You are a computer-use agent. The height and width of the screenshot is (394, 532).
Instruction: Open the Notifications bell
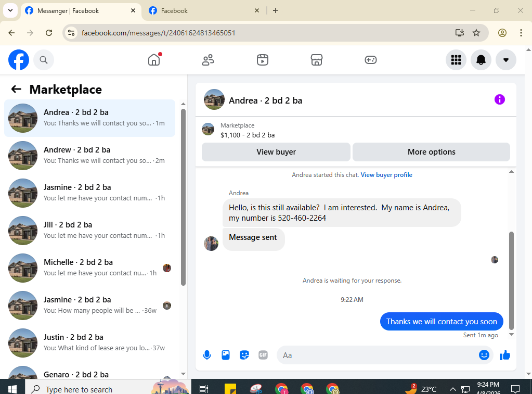pos(481,60)
